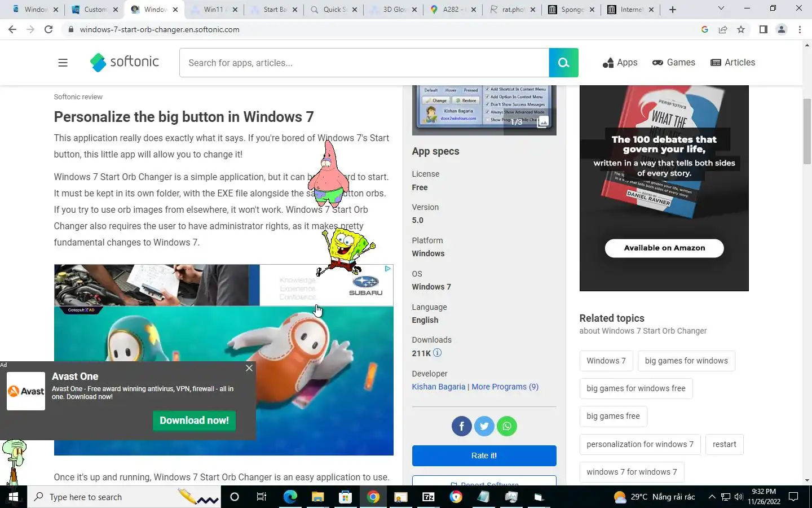Open File Explorer from taskbar
812x508 pixels.
tap(317, 497)
